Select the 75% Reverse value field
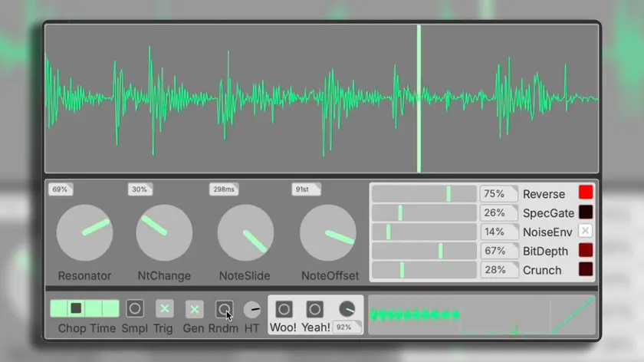The height and width of the screenshot is (362, 644). click(499, 193)
